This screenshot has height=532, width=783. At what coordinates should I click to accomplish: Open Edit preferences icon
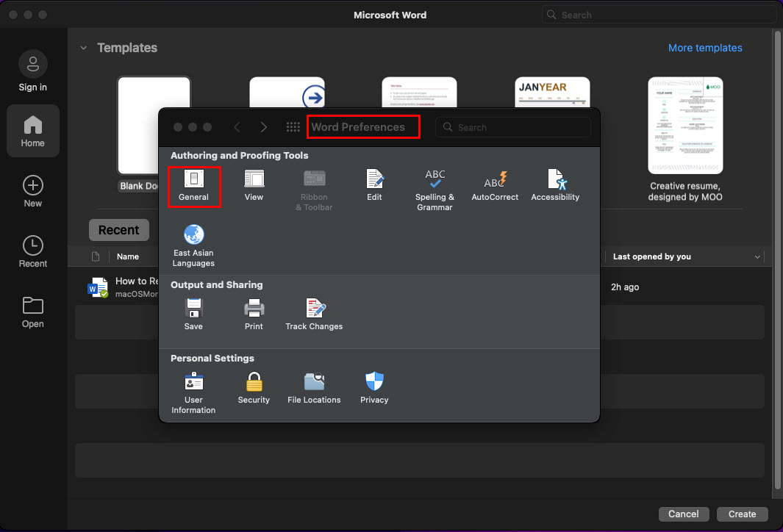click(x=374, y=185)
